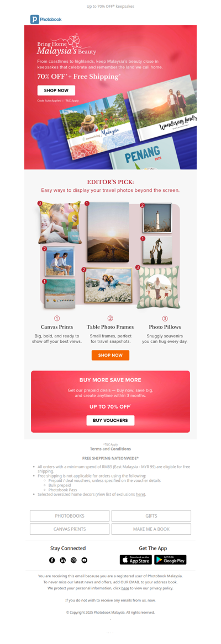Click 'here' link for exclusions list
The image size is (221, 644).
pos(140,494)
